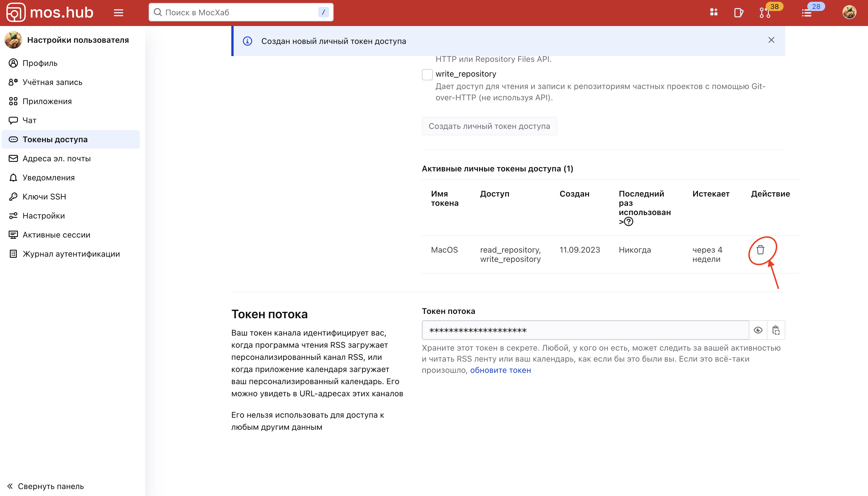This screenshot has height=496, width=868.
Task: Follow the обновите токен link
Action: click(501, 370)
